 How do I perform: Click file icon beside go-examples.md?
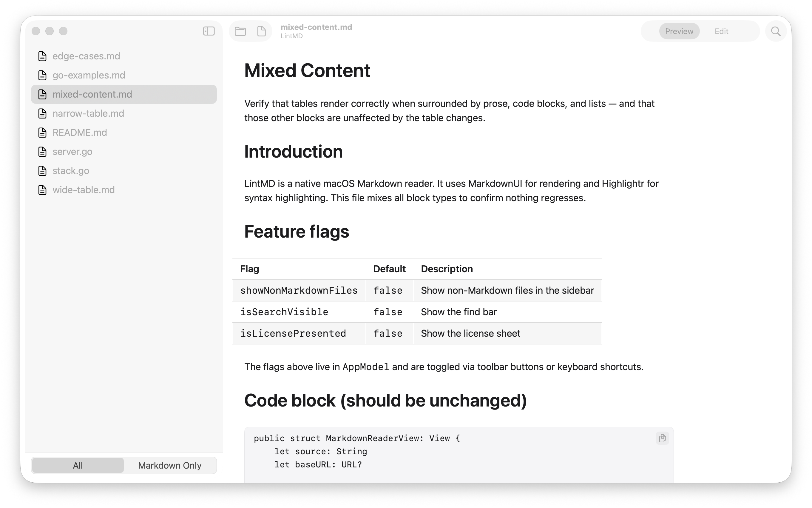42,75
